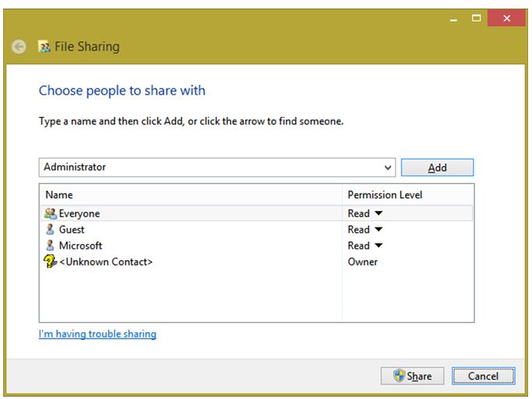532x399 pixels.
Task: Click inside the Administrator name input field
Action: pos(210,167)
